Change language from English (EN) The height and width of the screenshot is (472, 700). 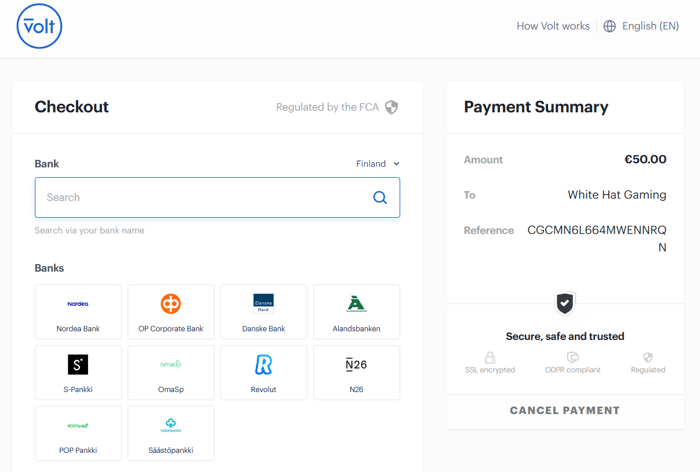[x=650, y=26]
